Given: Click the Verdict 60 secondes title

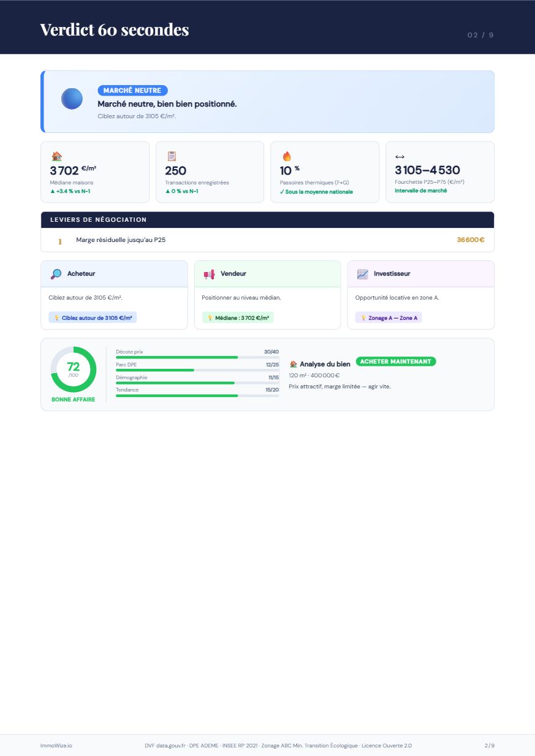Looking at the screenshot, I should [115, 29].
